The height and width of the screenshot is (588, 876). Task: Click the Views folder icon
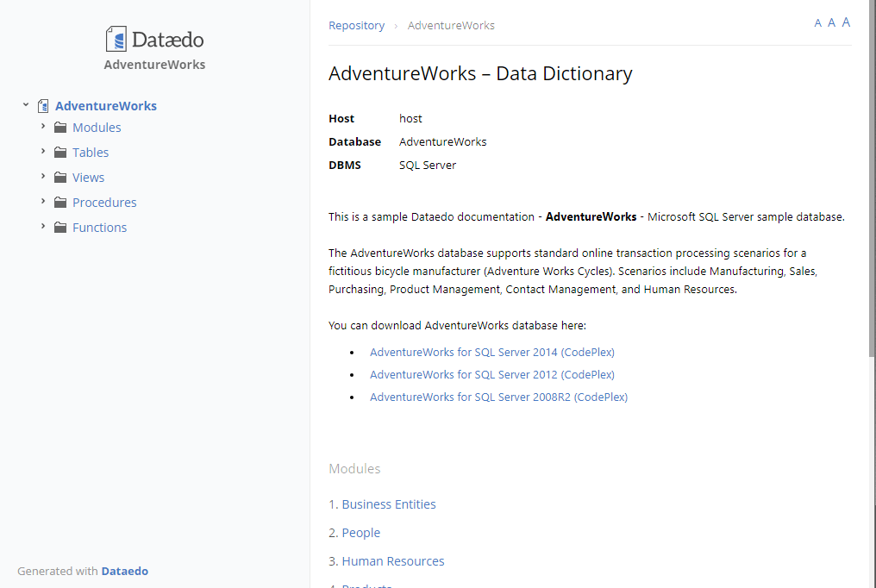pyautogui.click(x=60, y=178)
